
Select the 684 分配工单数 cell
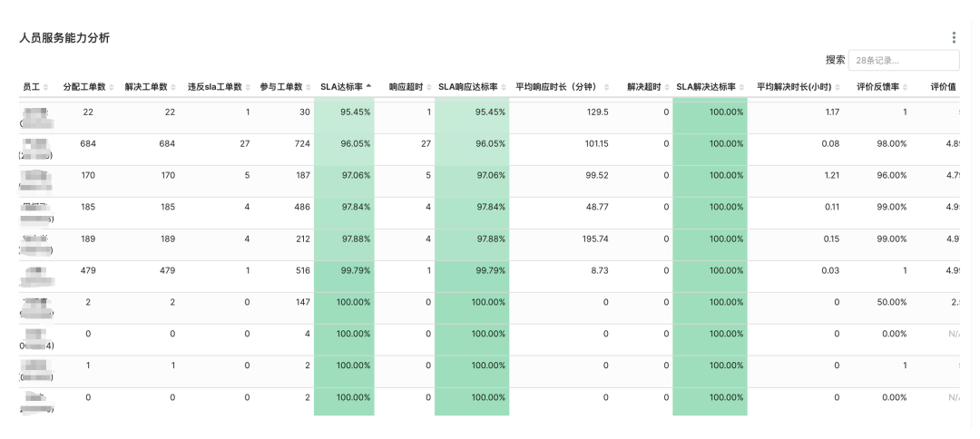88,143
